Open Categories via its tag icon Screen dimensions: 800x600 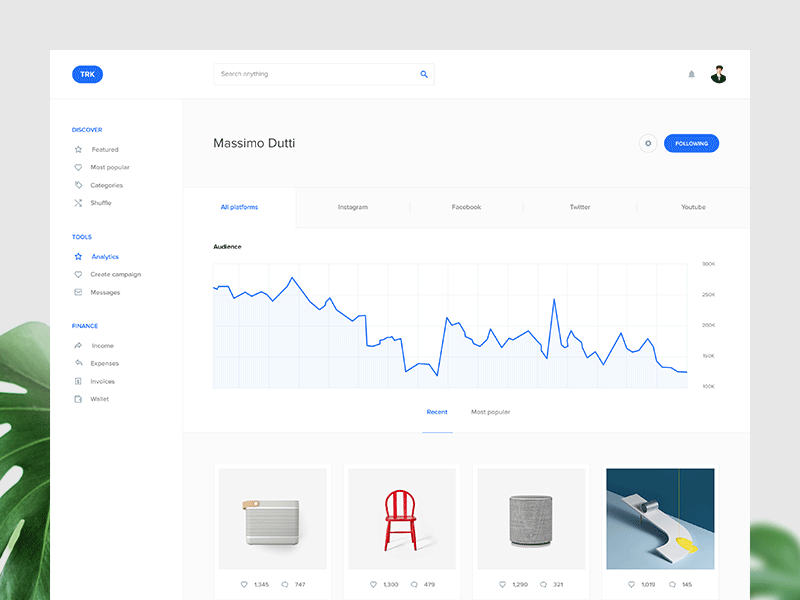coord(77,184)
